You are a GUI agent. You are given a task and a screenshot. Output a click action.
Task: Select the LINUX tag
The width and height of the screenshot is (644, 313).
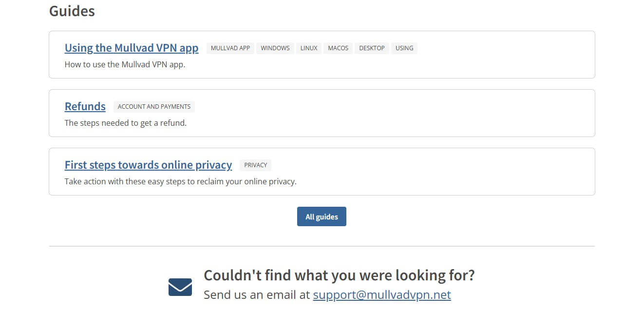pos(309,48)
